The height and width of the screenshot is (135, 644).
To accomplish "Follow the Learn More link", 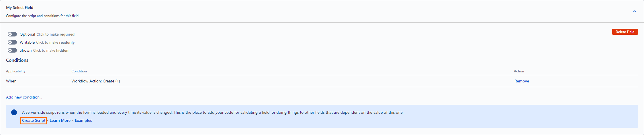I will 60,121.
